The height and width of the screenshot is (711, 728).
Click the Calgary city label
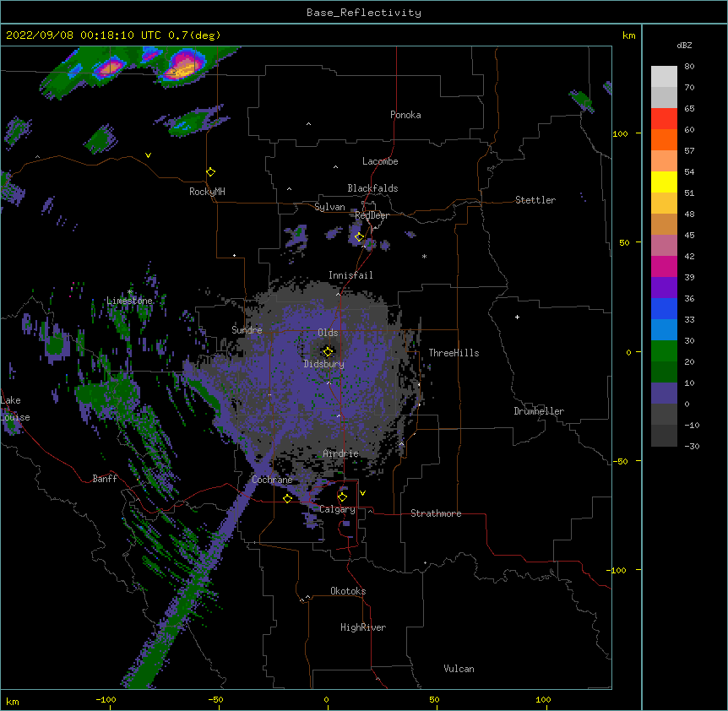(x=338, y=509)
